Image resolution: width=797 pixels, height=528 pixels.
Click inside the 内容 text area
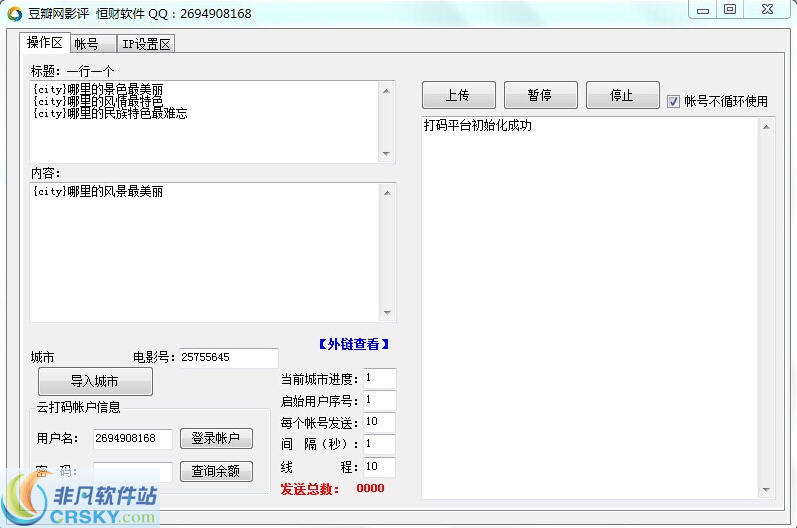pos(205,253)
